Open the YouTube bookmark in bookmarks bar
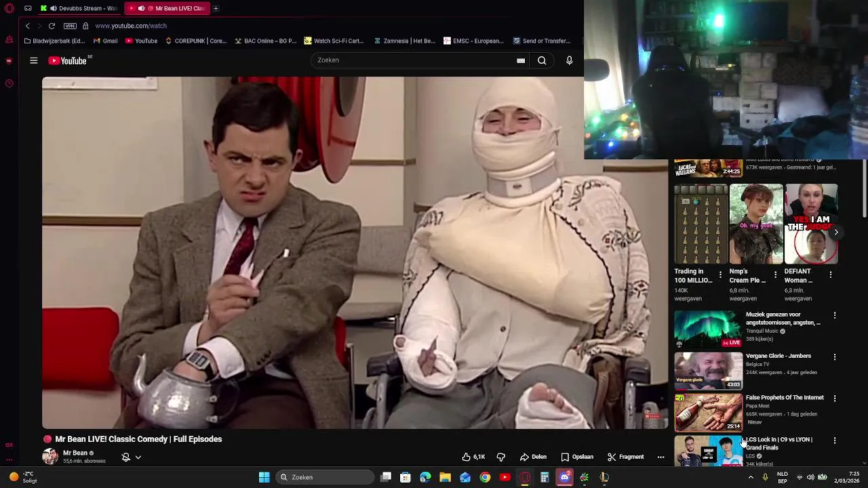 (x=141, y=41)
